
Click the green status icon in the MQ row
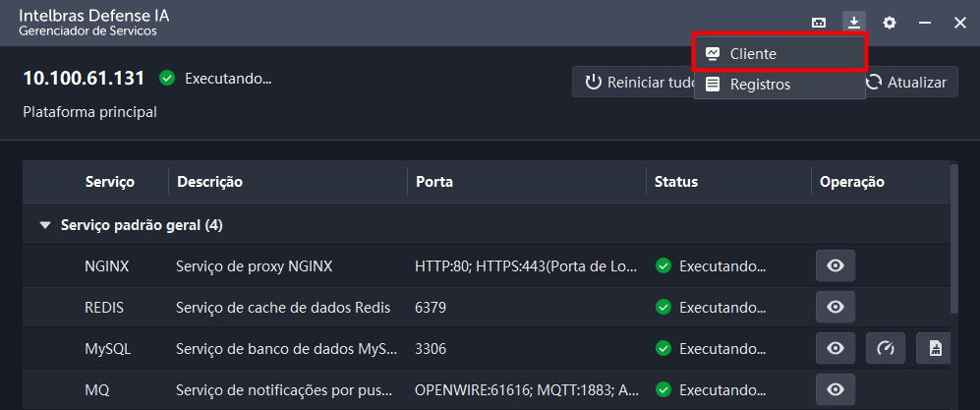point(663,389)
